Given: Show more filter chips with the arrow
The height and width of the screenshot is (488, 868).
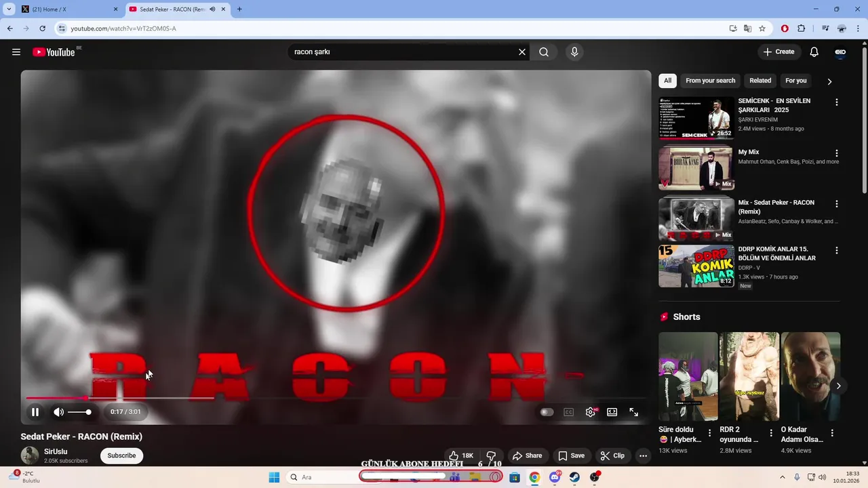Looking at the screenshot, I should (829, 81).
